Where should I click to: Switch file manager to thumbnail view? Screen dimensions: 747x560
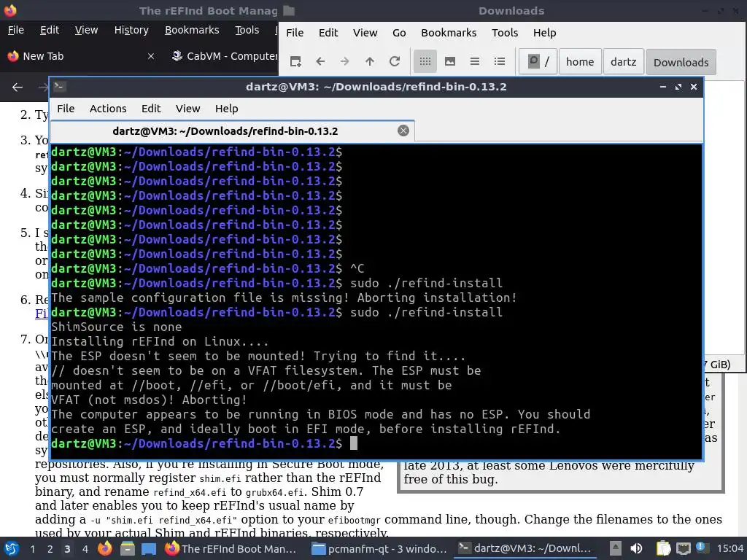449,61
